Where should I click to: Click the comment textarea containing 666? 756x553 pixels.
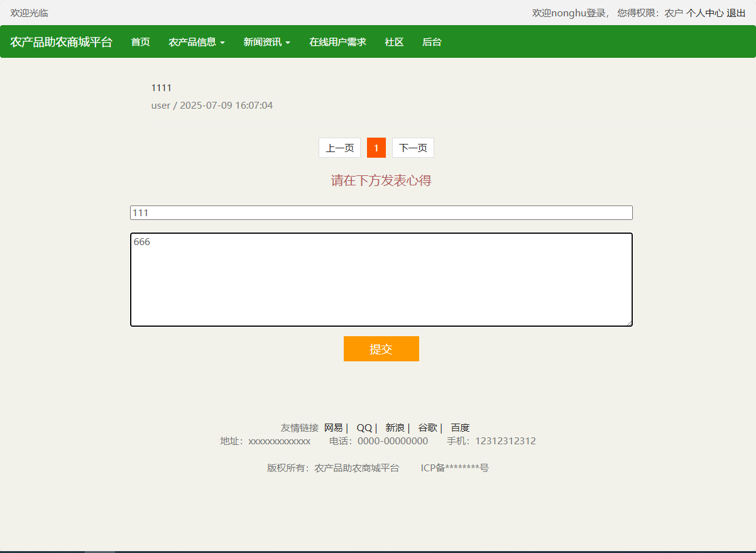[x=381, y=279]
